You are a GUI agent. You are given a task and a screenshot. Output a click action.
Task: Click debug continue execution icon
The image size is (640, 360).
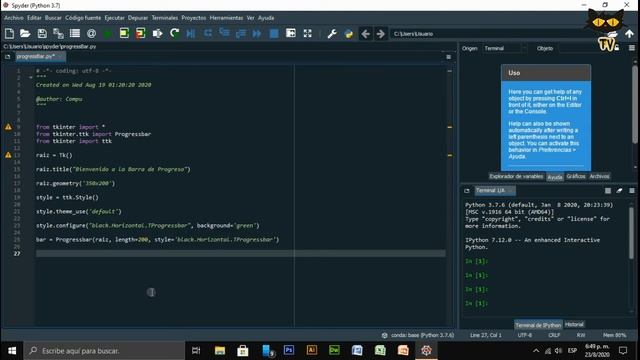tap(257, 33)
